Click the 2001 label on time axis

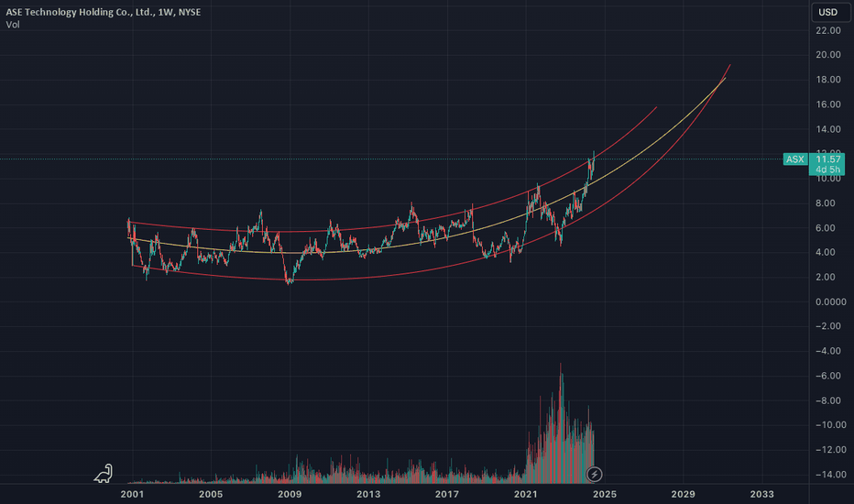point(132,494)
